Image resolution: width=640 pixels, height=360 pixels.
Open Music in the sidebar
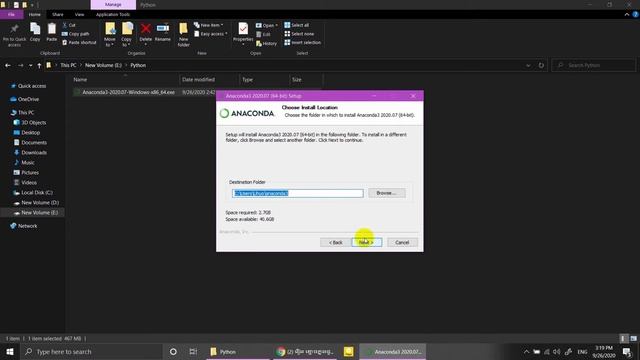(28, 162)
